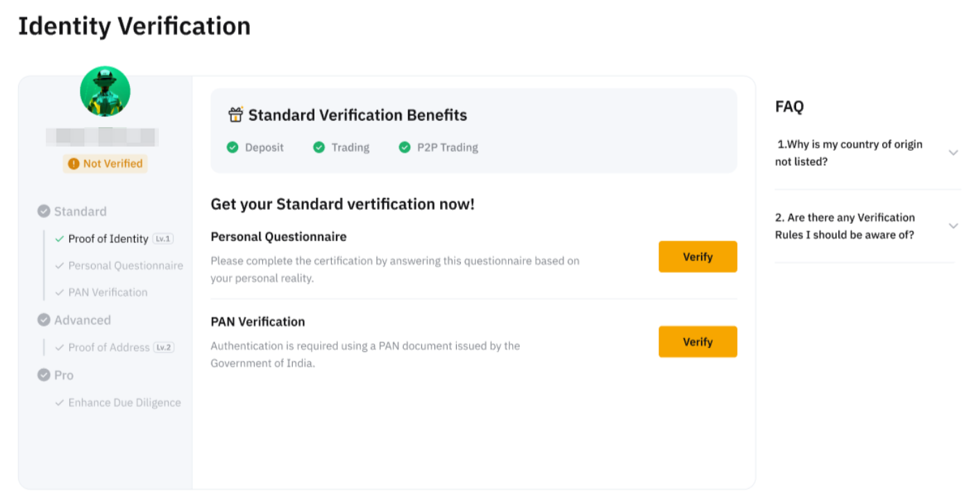980x498 pixels.
Task: Select Proof of Identity in the sidebar
Action: click(108, 238)
